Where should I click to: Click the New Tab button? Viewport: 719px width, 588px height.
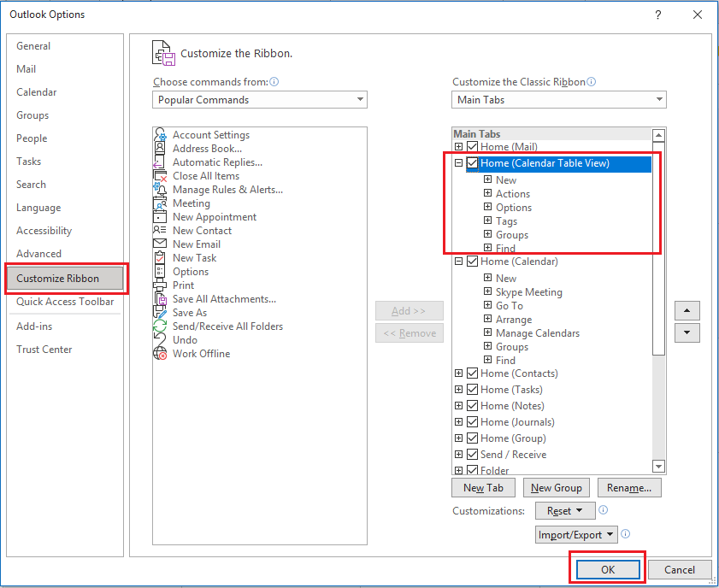click(483, 488)
